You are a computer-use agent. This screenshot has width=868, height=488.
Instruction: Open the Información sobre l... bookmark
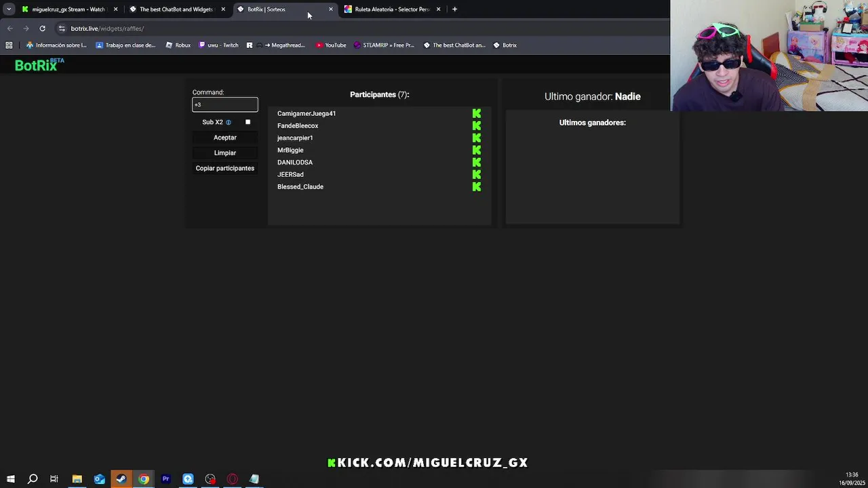56,45
